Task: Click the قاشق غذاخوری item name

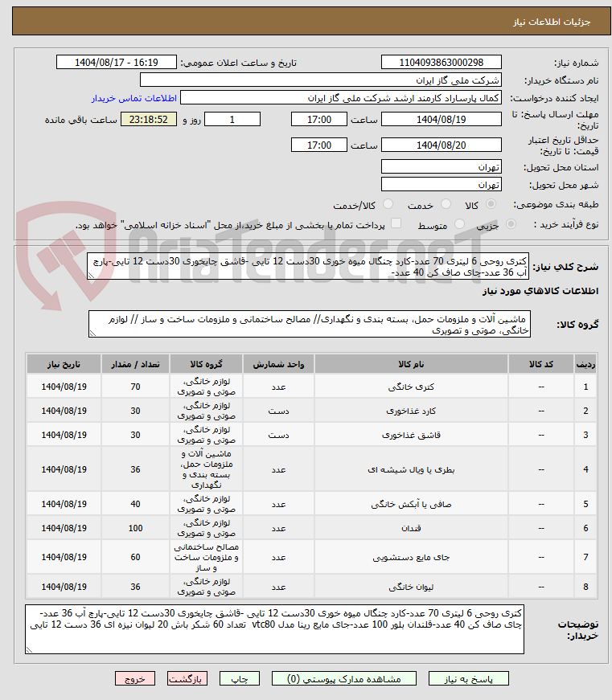Action: click(411, 435)
